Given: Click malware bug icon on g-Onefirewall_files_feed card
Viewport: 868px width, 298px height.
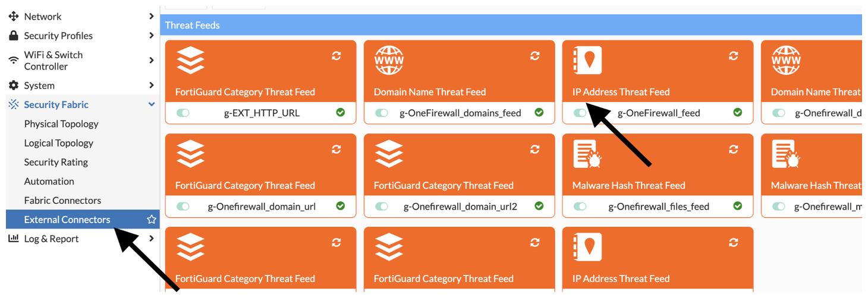Looking at the screenshot, I should pos(587,154).
